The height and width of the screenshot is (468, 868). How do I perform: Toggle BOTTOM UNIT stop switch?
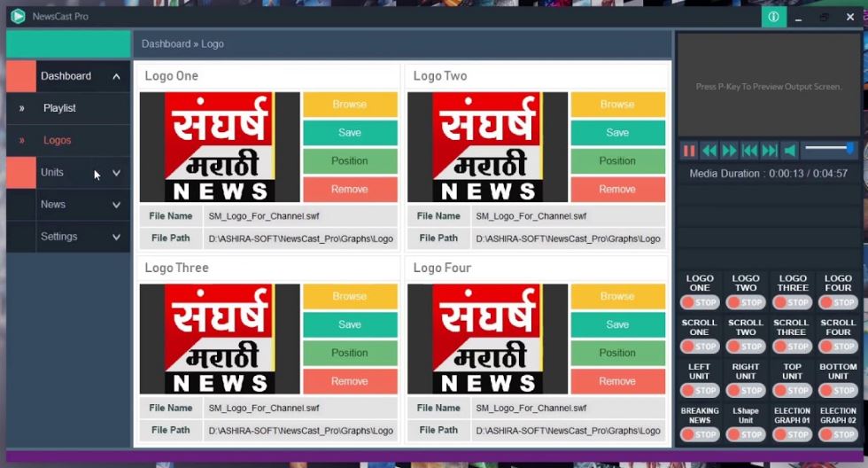[838, 391]
